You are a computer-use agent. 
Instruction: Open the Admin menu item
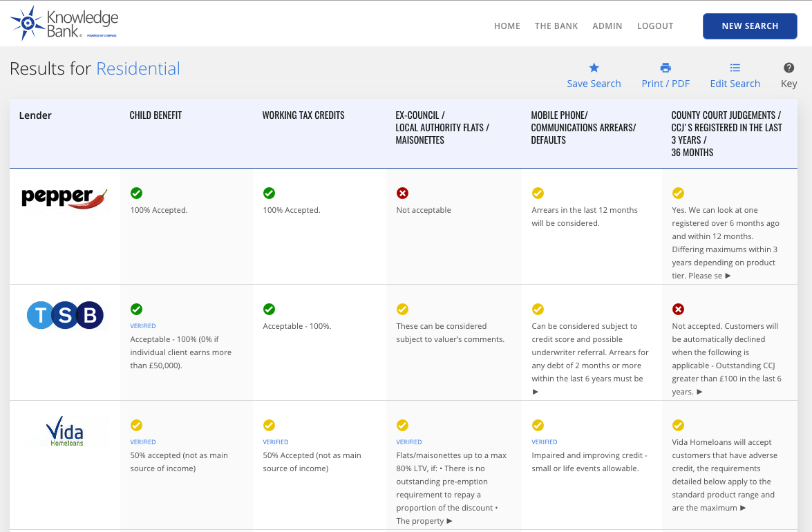tap(607, 26)
